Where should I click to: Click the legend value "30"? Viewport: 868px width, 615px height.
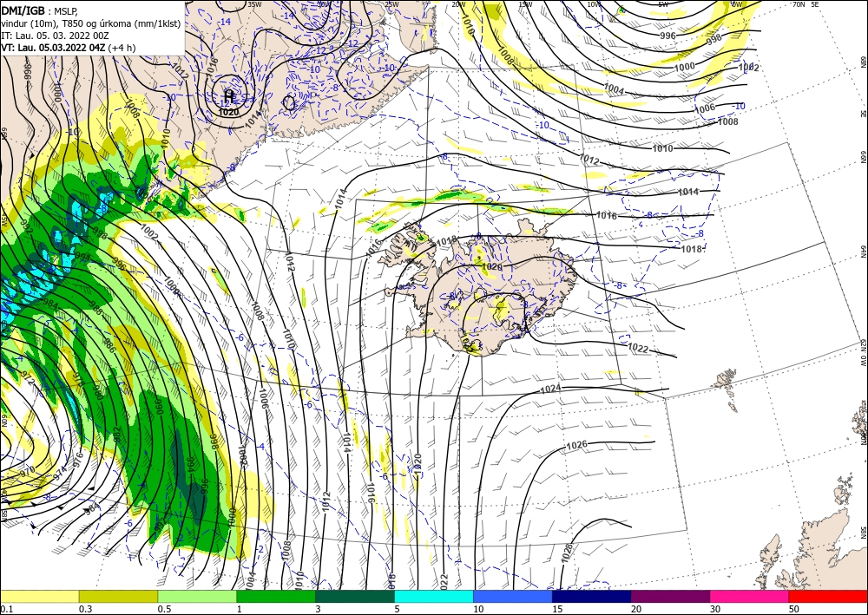click(x=715, y=609)
